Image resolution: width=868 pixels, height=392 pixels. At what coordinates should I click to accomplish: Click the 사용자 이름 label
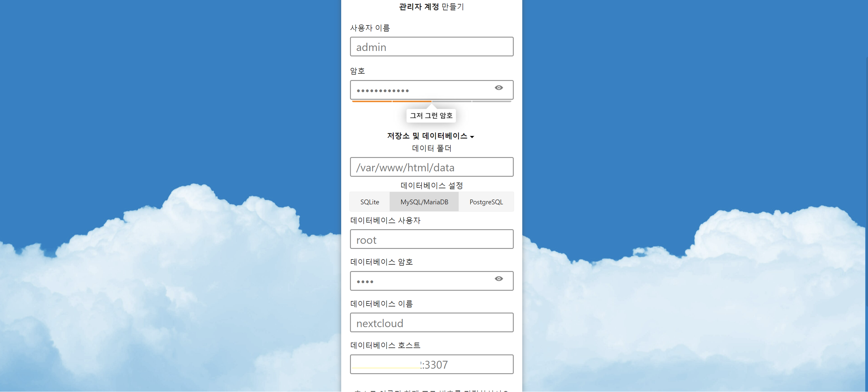[x=370, y=28]
